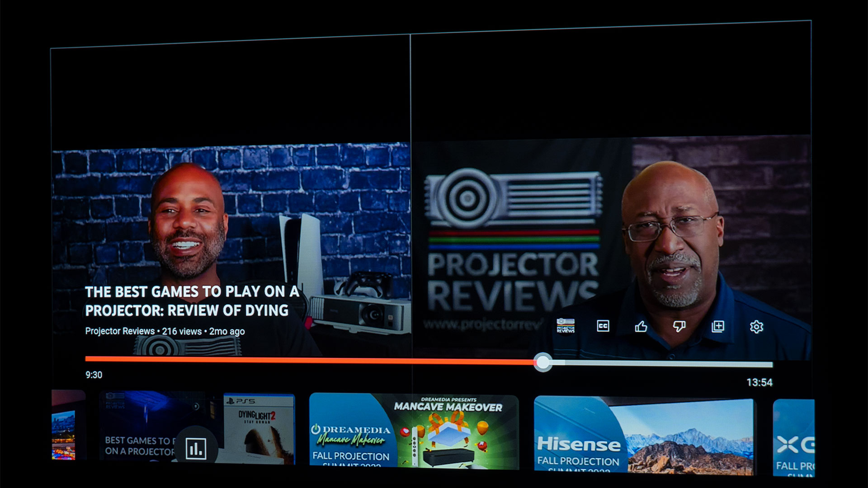The height and width of the screenshot is (488, 868).
Task: Seek within the played orange progress bar
Action: 309,360
